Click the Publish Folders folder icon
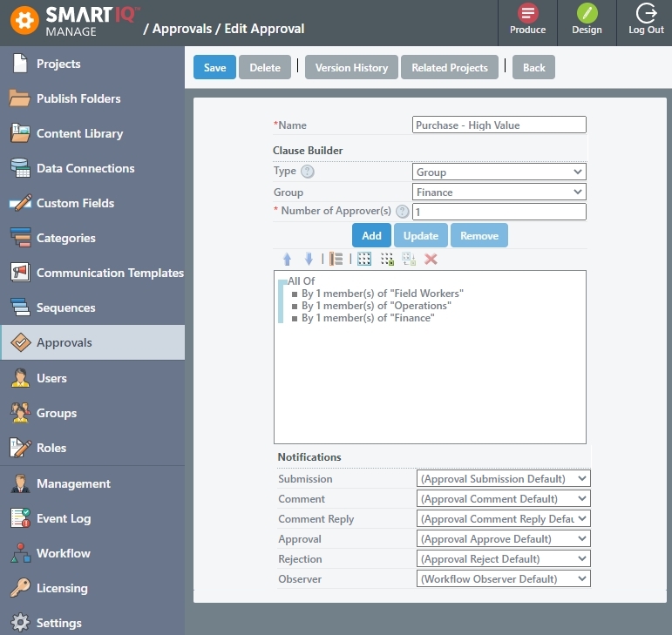 click(20, 98)
